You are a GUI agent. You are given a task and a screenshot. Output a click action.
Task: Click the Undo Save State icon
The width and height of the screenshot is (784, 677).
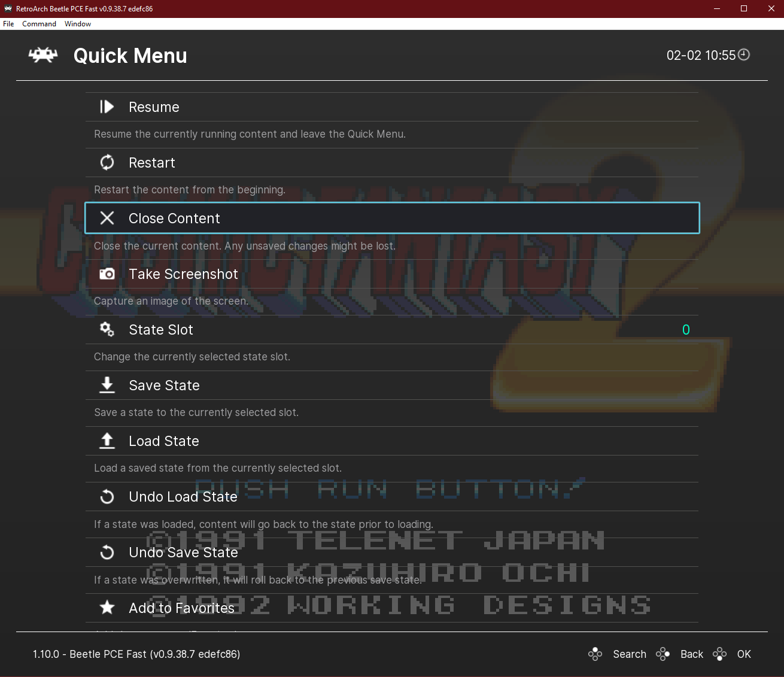(107, 552)
